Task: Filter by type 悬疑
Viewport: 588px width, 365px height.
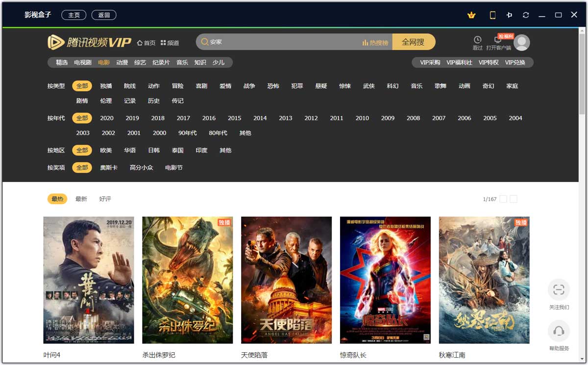Action: [x=321, y=86]
